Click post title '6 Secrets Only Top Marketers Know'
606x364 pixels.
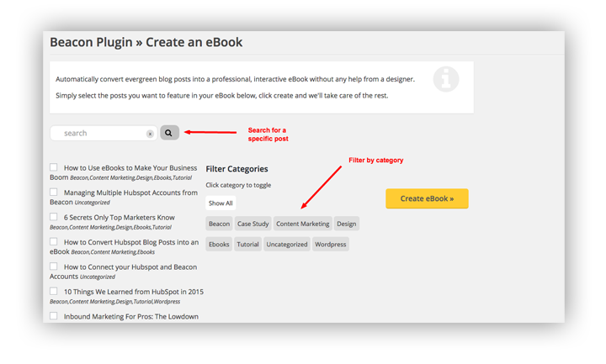(119, 218)
